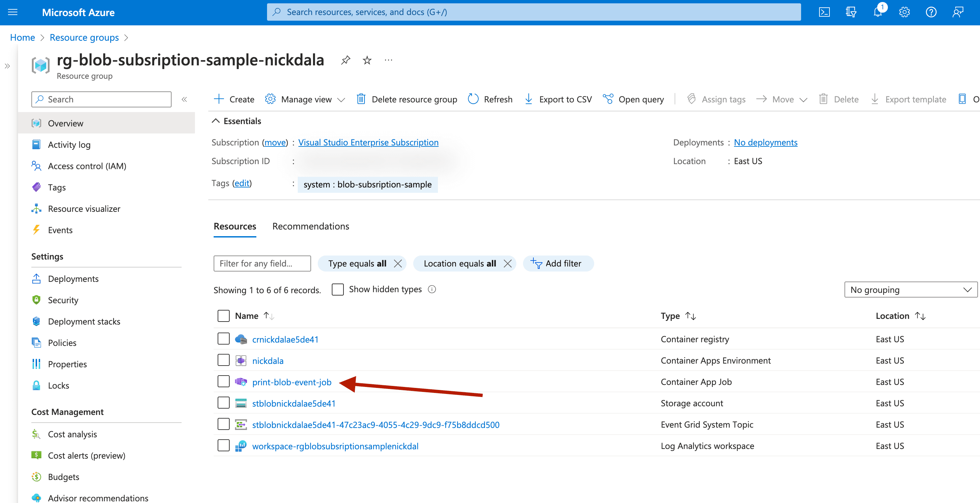Open Locks in Settings
The height and width of the screenshot is (503, 980).
click(x=58, y=385)
